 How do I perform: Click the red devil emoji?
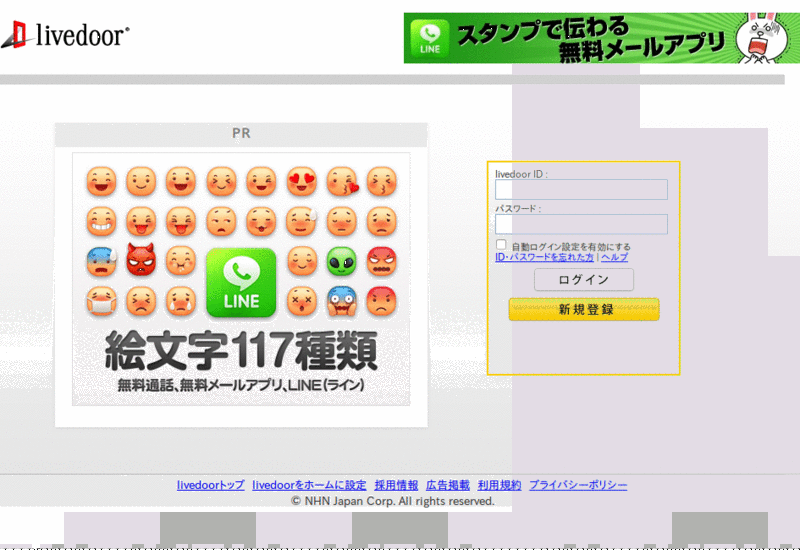[141, 260]
